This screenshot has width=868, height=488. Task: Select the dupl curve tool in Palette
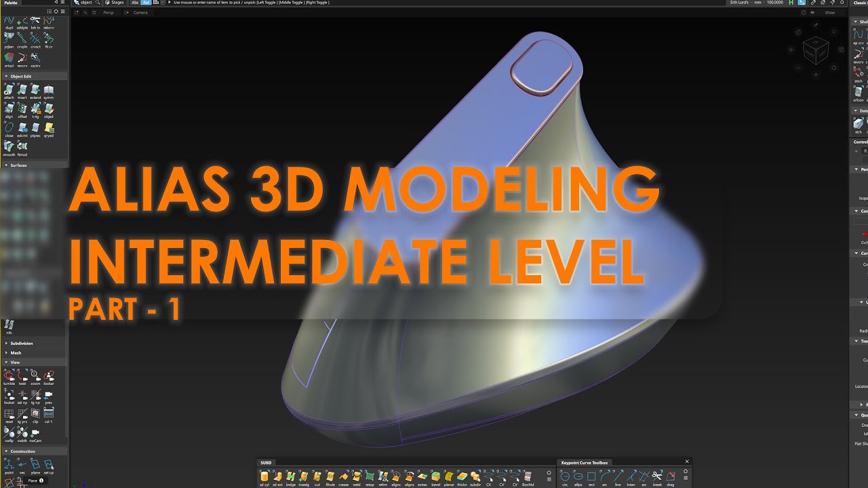[9, 23]
